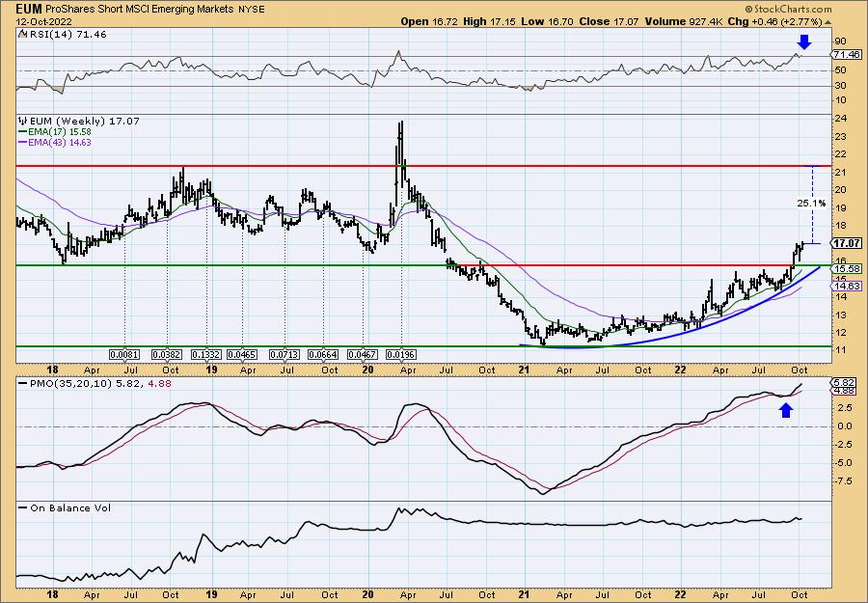
Task: Click the 0.0 level on the PMO axis
Action: pyautogui.click(x=843, y=426)
